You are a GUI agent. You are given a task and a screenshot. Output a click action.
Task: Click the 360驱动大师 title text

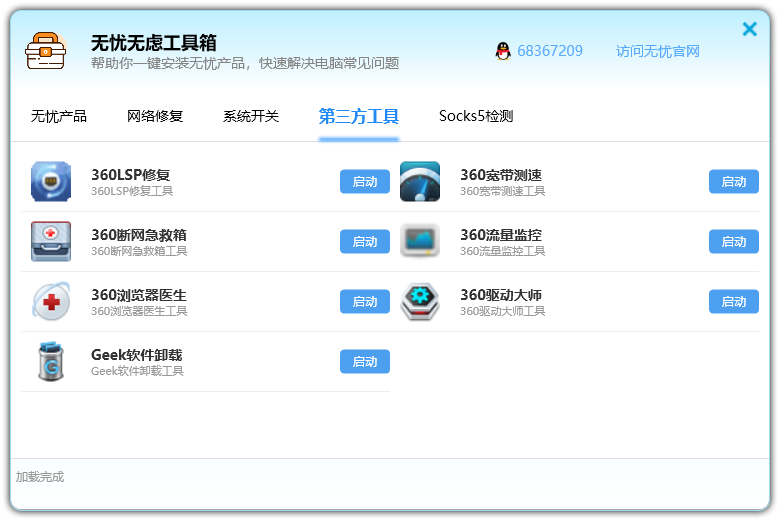coord(501,295)
